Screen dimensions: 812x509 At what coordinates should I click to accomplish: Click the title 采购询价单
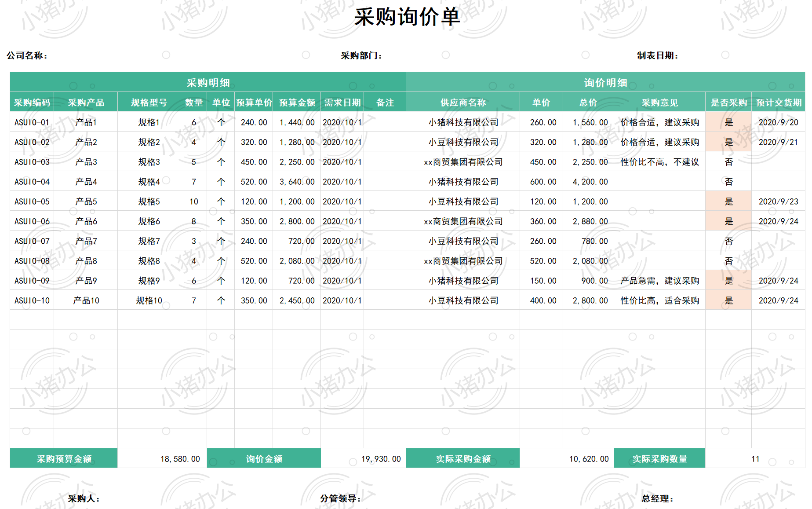coord(407,18)
